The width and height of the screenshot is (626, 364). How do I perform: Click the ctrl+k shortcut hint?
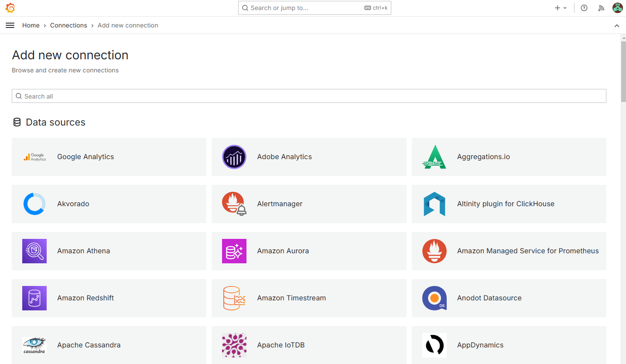click(x=376, y=8)
